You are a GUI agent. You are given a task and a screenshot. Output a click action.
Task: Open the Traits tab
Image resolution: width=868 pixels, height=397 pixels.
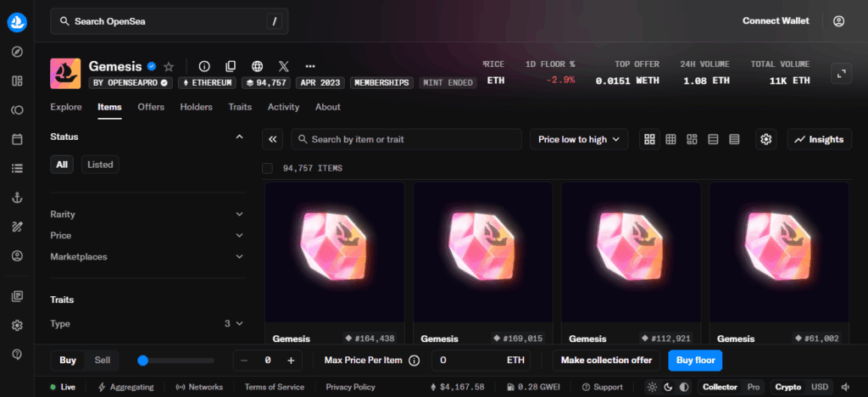tap(240, 107)
